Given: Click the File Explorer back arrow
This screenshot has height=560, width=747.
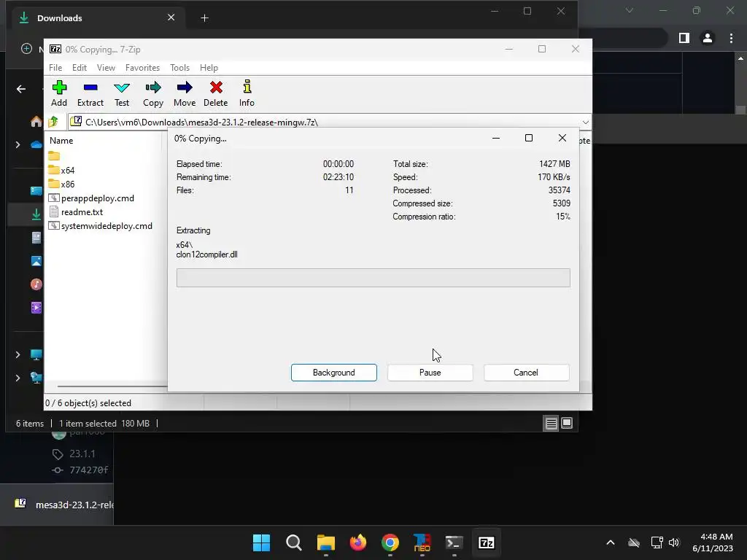Looking at the screenshot, I should click(21, 89).
